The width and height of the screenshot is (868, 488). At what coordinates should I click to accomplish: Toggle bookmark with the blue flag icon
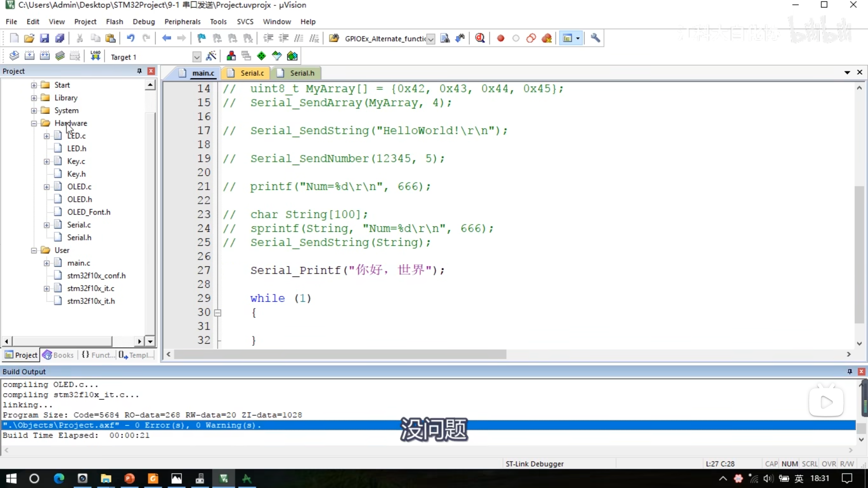201,38
